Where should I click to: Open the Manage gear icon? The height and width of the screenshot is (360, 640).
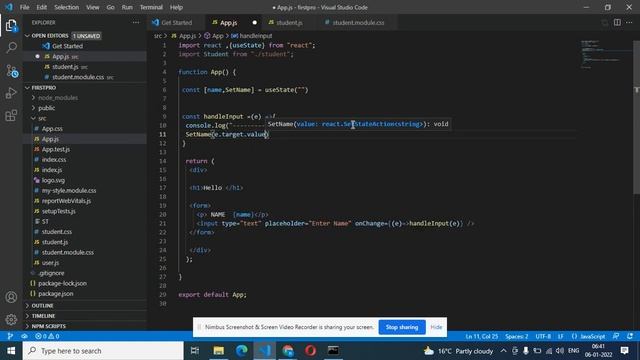pos(11,319)
